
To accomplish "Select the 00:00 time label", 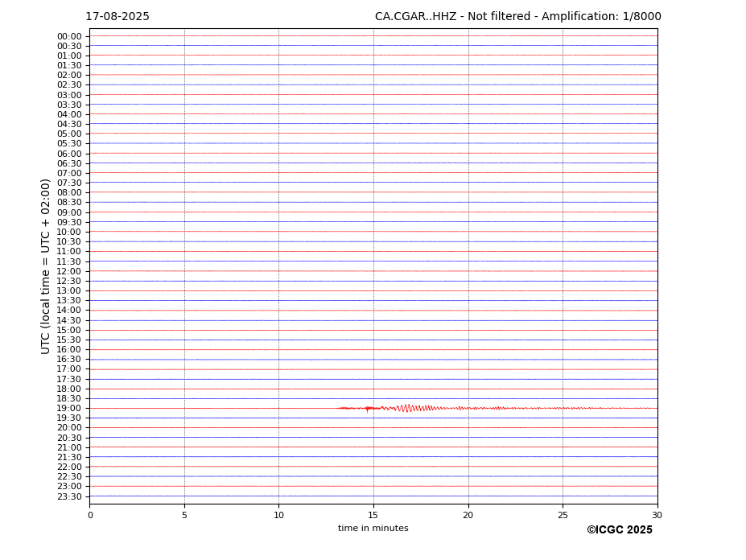I will tap(69, 37).
